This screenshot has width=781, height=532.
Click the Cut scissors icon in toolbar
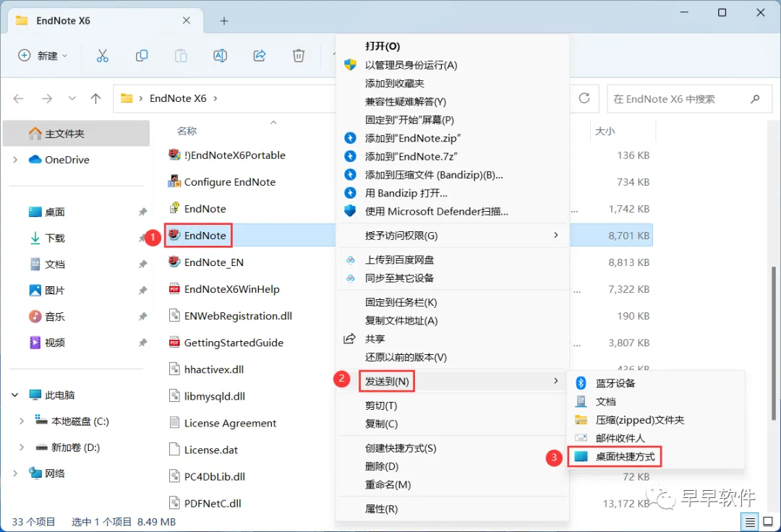pos(102,56)
